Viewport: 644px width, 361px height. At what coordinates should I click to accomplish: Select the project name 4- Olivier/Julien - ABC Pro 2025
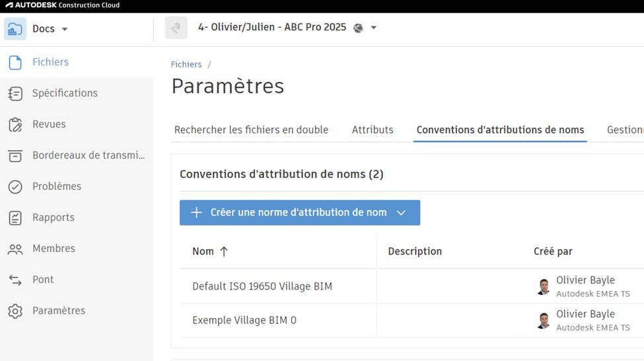272,27
